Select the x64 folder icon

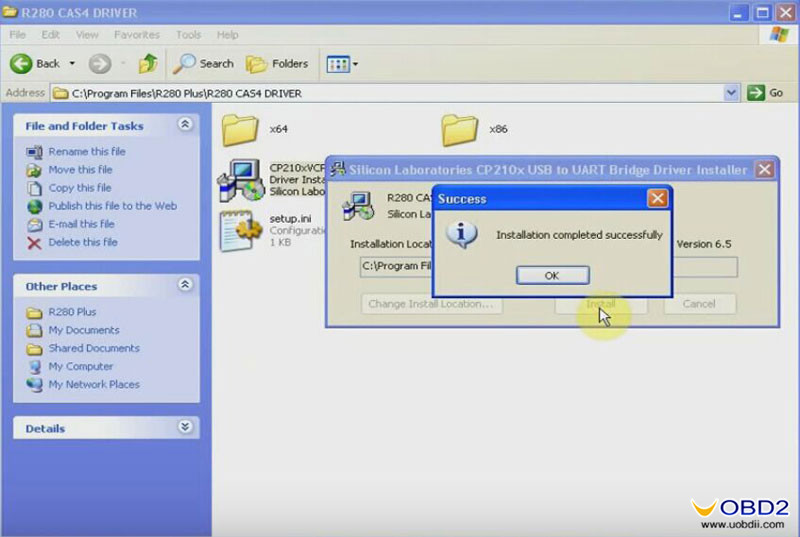(239, 129)
